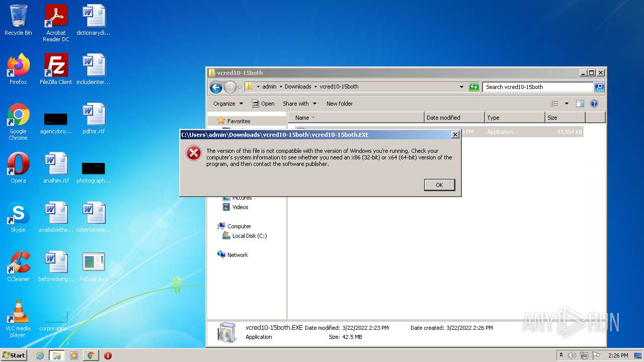Change the view icon in Explorer
The height and width of the screenshot is (362, 644).
[554, 104]
